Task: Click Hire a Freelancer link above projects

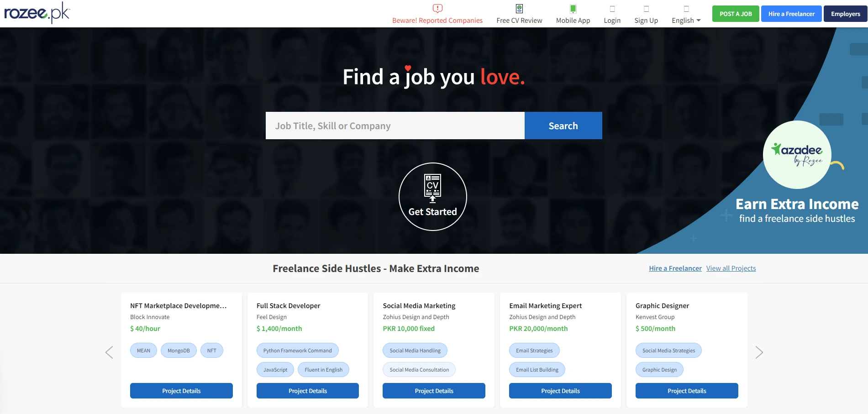Action: click(675, 268)
